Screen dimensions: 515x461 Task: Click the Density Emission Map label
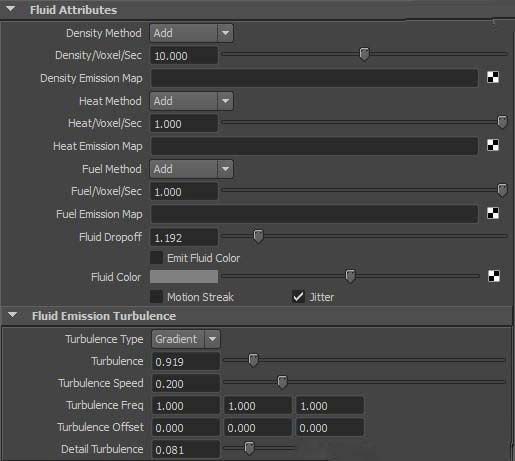pyautogui.click(x=91, y=78)
